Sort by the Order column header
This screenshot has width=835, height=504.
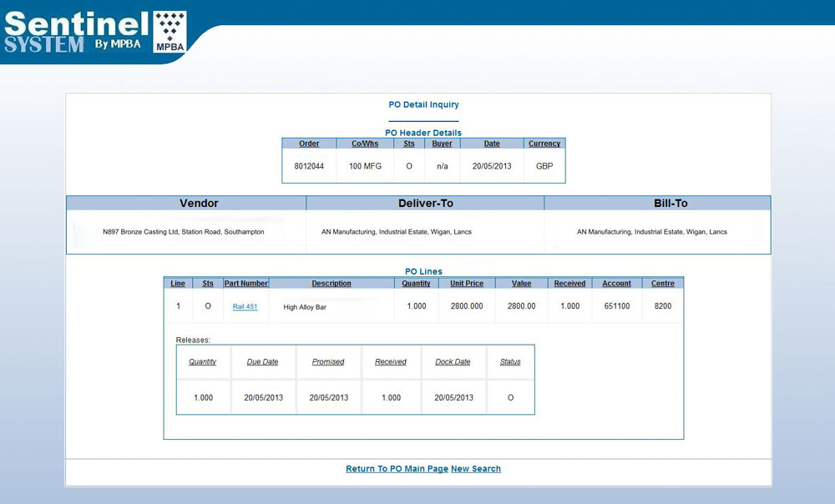click(x=309, y=144)
